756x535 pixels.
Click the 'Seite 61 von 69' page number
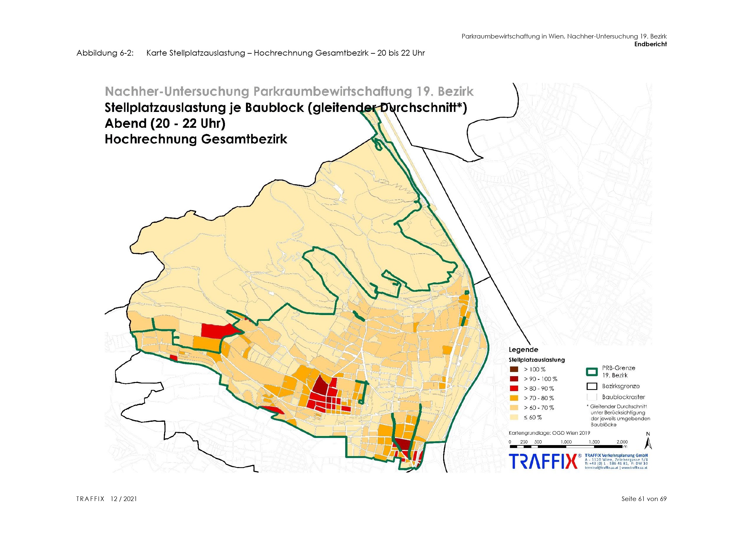point(644,499)
